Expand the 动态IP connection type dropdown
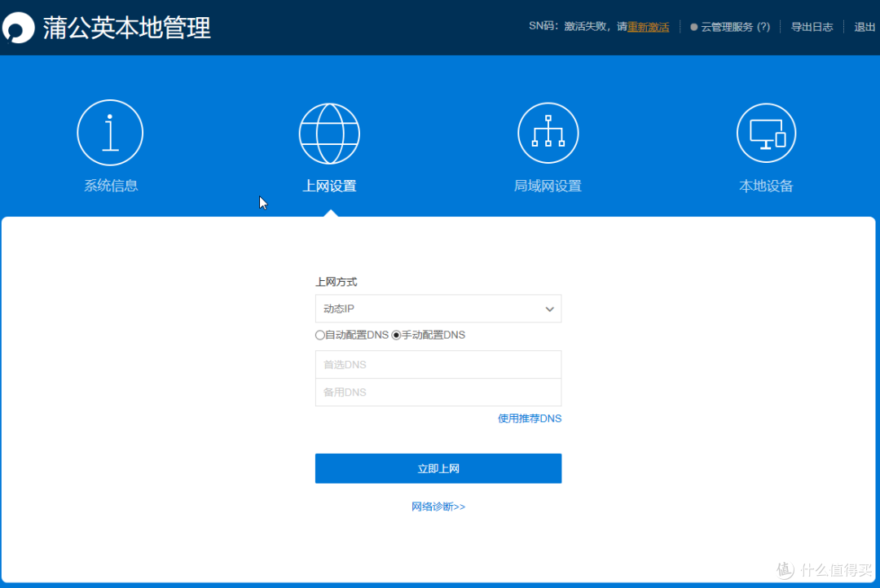The height and width of the screenshot is (588, 880). [438, 309]
